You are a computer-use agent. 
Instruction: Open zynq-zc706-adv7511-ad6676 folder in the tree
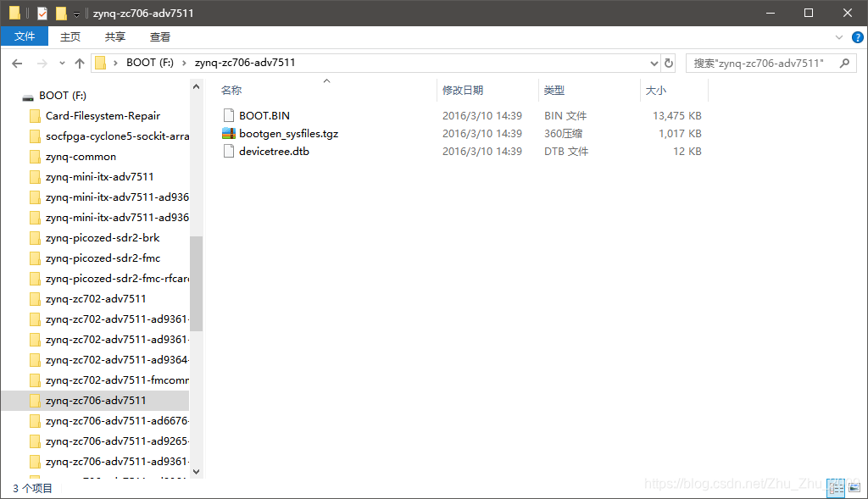point(117,421)
